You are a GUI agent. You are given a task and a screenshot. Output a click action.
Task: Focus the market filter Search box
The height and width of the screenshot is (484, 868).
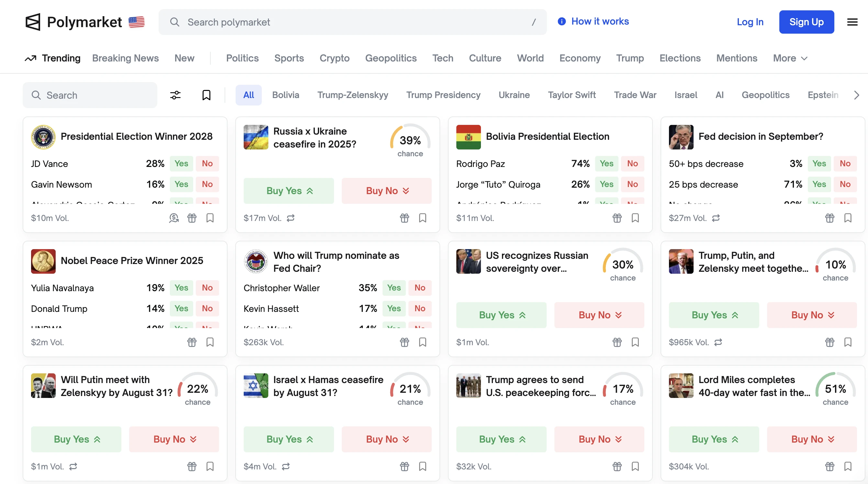(x=90, y=95)
